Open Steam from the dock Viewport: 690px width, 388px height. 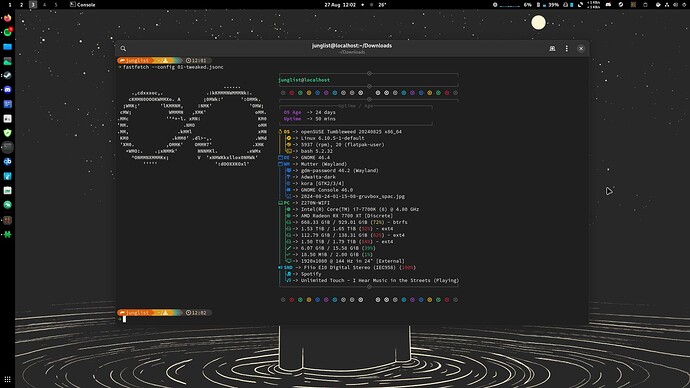click(7, 75)
